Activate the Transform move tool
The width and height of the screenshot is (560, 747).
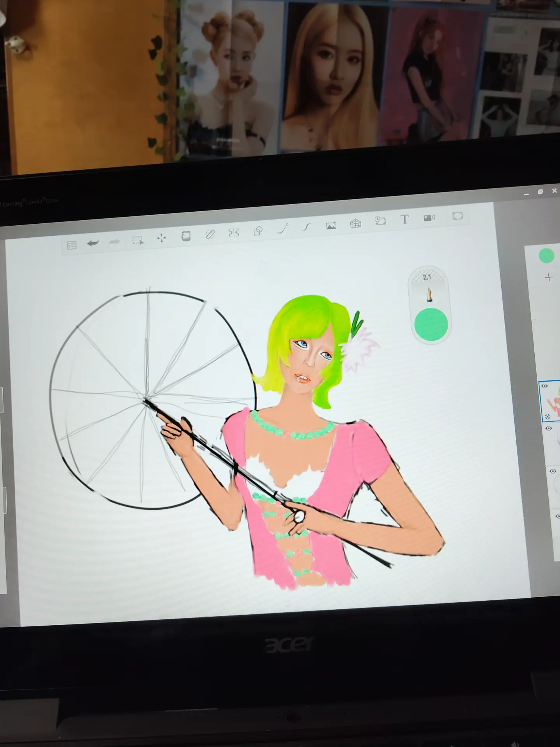(x=161, y=238)
